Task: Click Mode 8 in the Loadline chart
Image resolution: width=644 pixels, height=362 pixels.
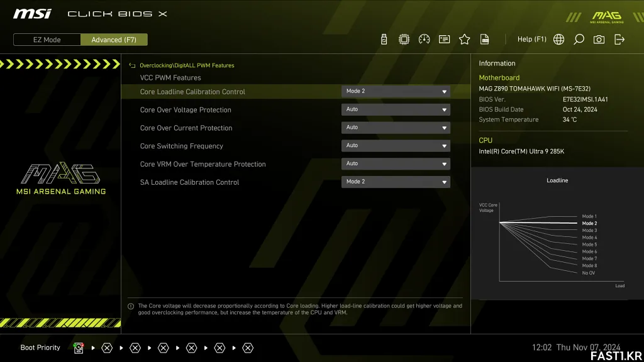Action: 589,266
